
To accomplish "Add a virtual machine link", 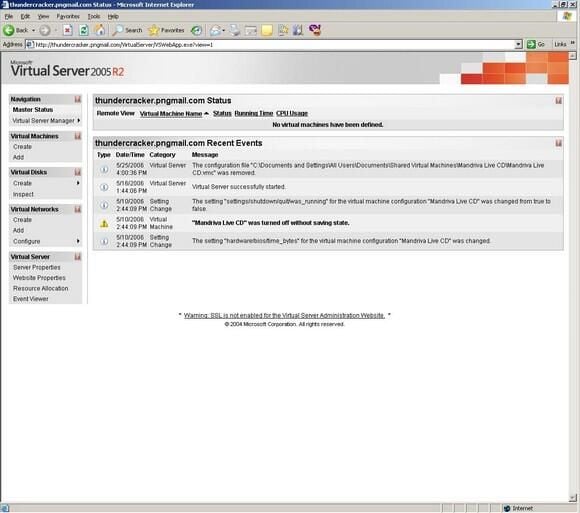I will tap(18, 157).
